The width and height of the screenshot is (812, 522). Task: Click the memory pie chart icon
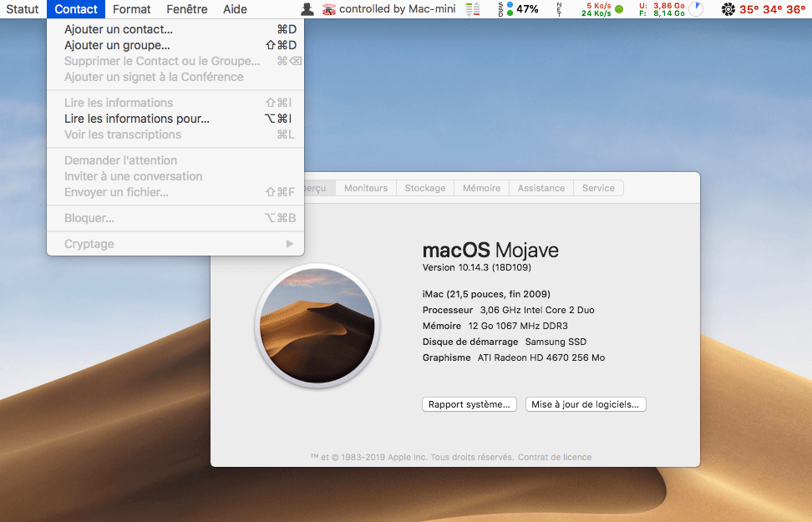(696, 9)
